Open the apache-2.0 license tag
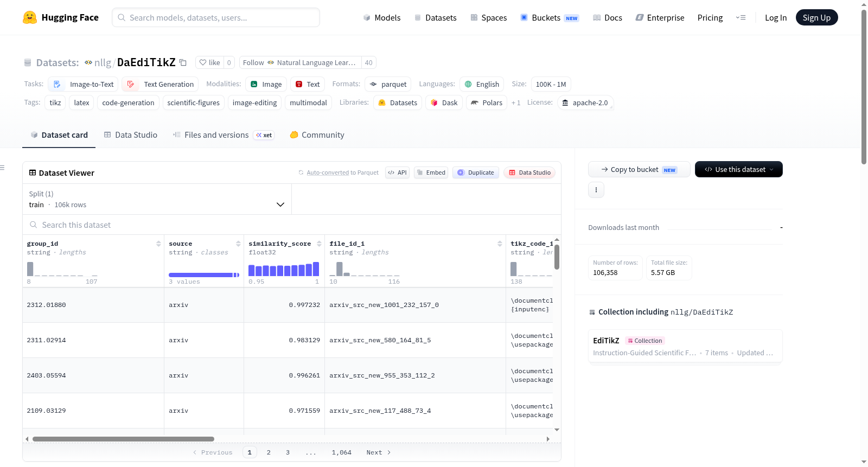Screen dimensions: 868x467 click(585, 103)
